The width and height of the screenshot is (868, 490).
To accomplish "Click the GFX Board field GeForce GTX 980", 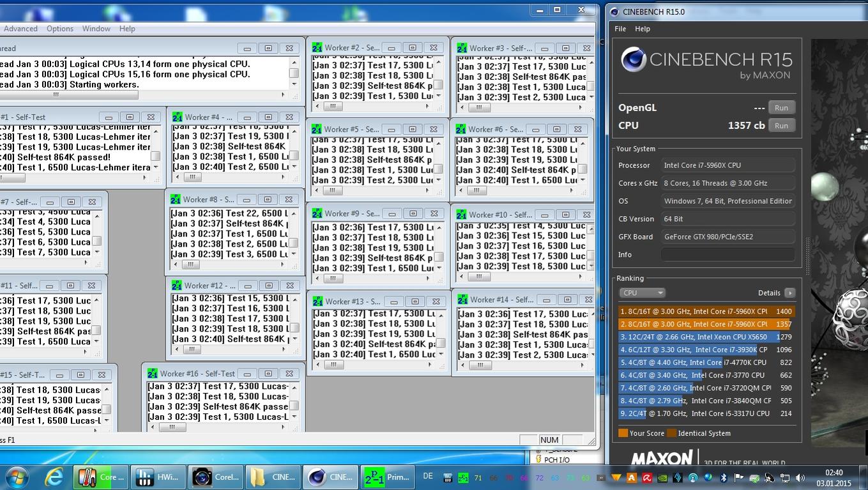I will (x=728, y=236).
